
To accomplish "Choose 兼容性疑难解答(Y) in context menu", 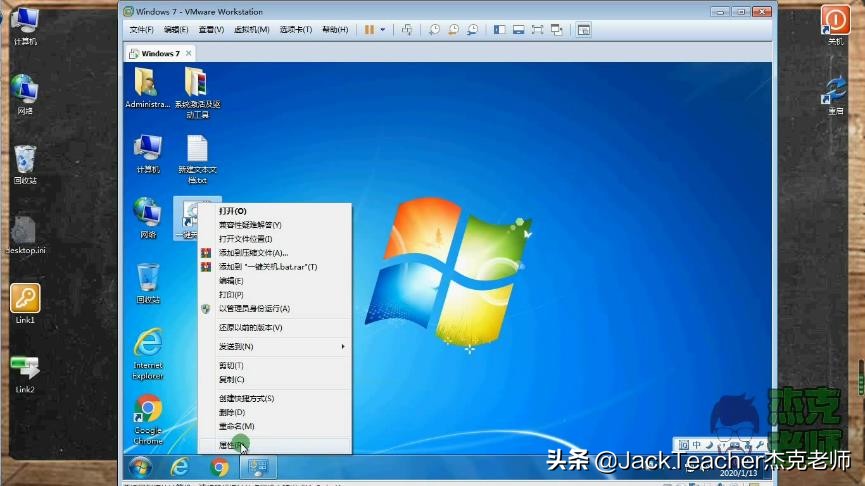I will (x=275, y=225).
